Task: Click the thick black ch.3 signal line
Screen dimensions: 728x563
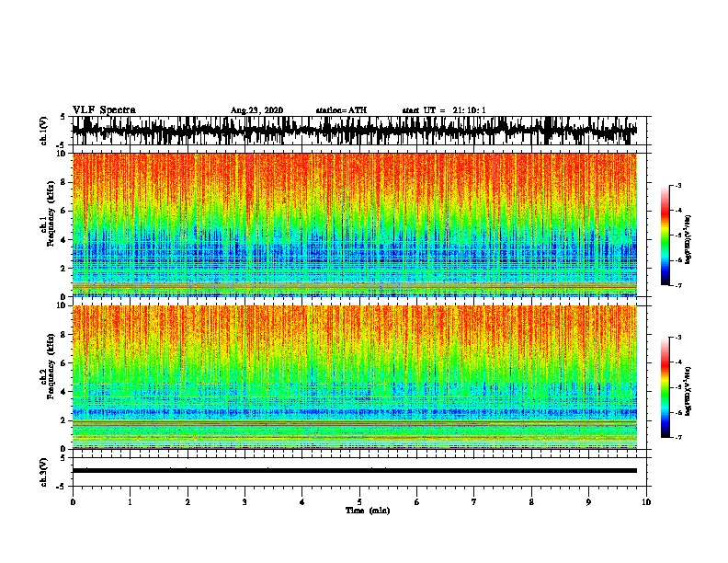Action: tap(354, 471)
